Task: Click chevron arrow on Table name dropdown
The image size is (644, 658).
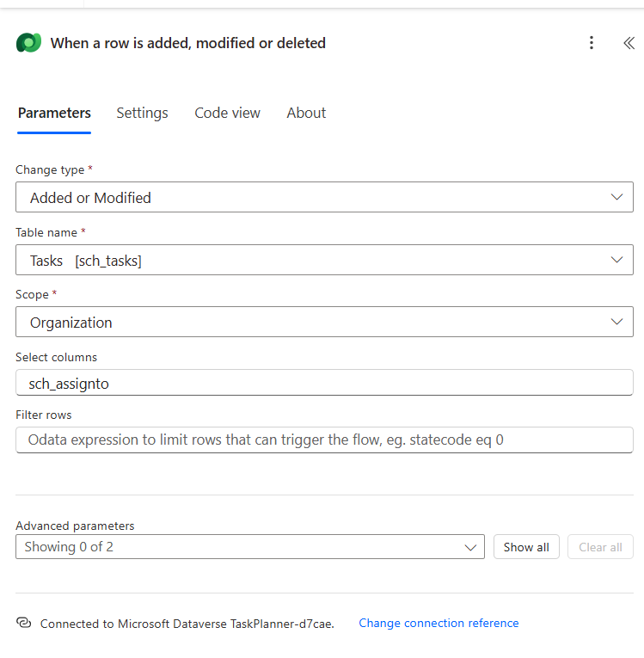Action: click(x=616, y=260)
